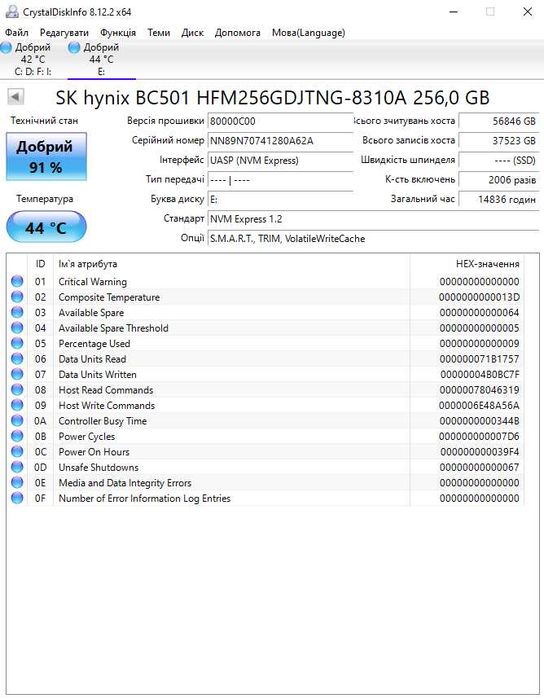
Task: Click hex value 00000000000067
Action: [x=479, y=467]
